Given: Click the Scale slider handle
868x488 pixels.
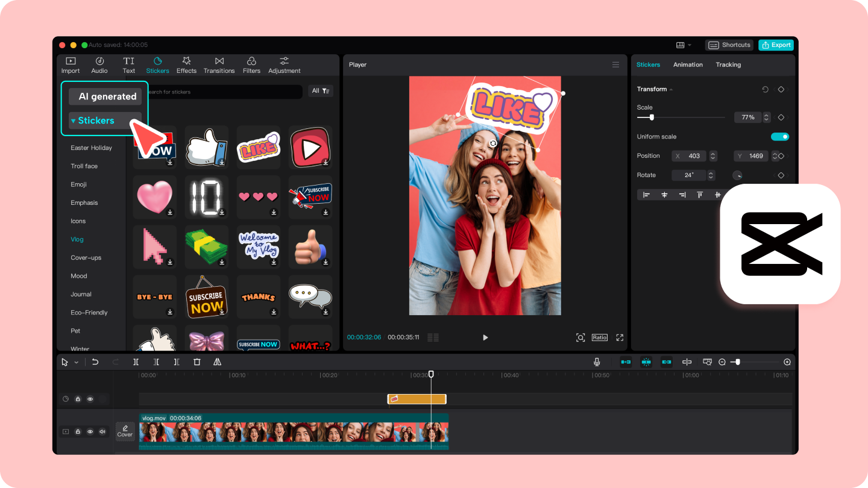Looking at the screenshot, I should [x=652, y=117].
